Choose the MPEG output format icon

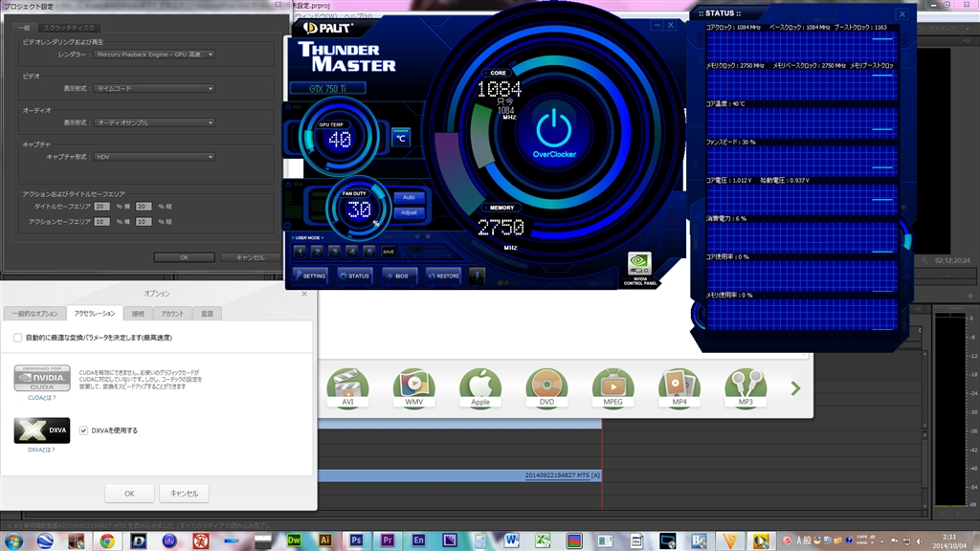[x=612, y=388]
